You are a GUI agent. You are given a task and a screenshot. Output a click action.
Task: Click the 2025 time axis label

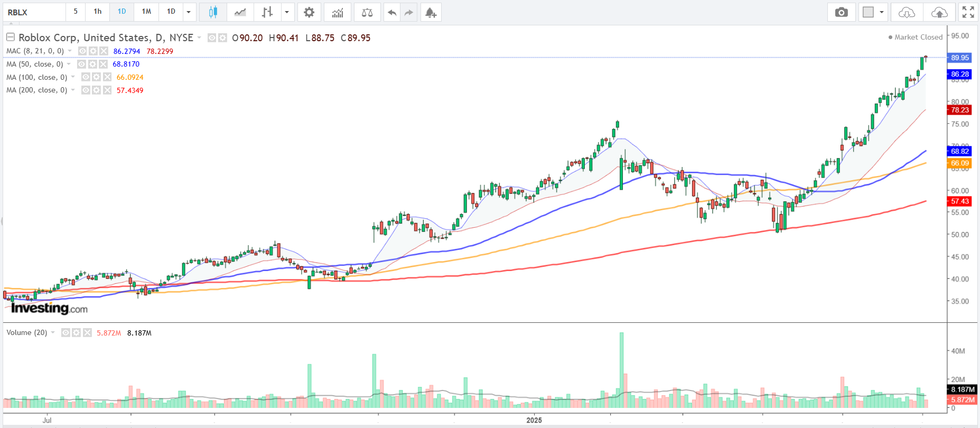534,420
